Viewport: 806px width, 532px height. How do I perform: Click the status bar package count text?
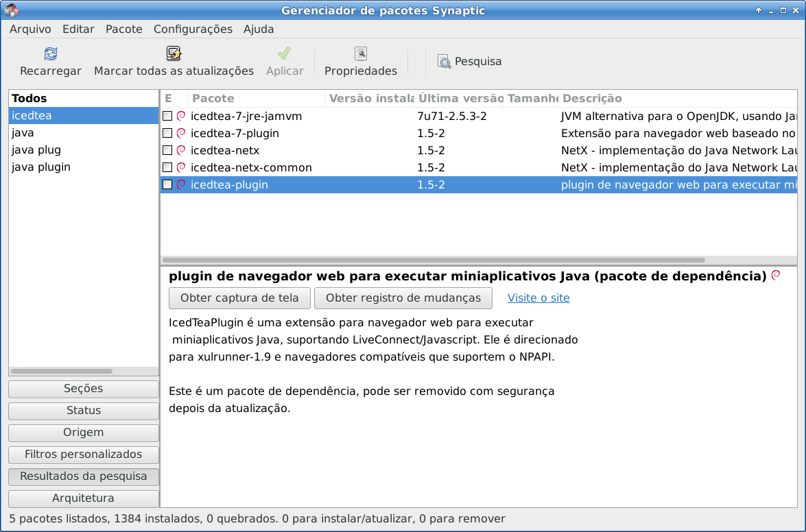point(257,519)
